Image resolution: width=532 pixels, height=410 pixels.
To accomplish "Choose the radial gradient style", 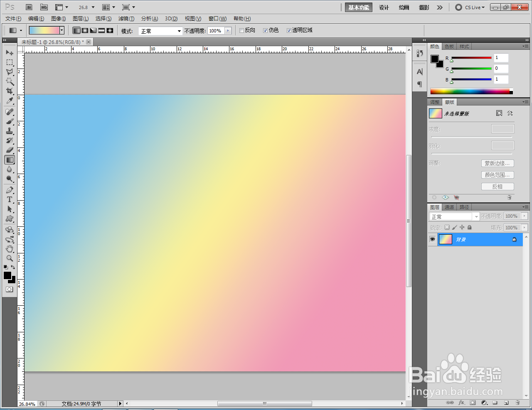I will (x=85, y=31).
